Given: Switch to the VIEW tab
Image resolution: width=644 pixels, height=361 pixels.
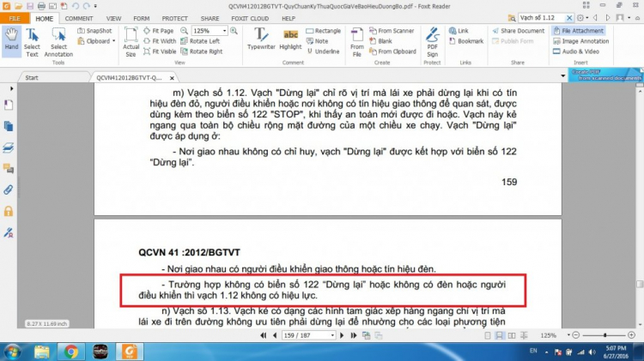Looking at the screenshot, I should [113, 19].
